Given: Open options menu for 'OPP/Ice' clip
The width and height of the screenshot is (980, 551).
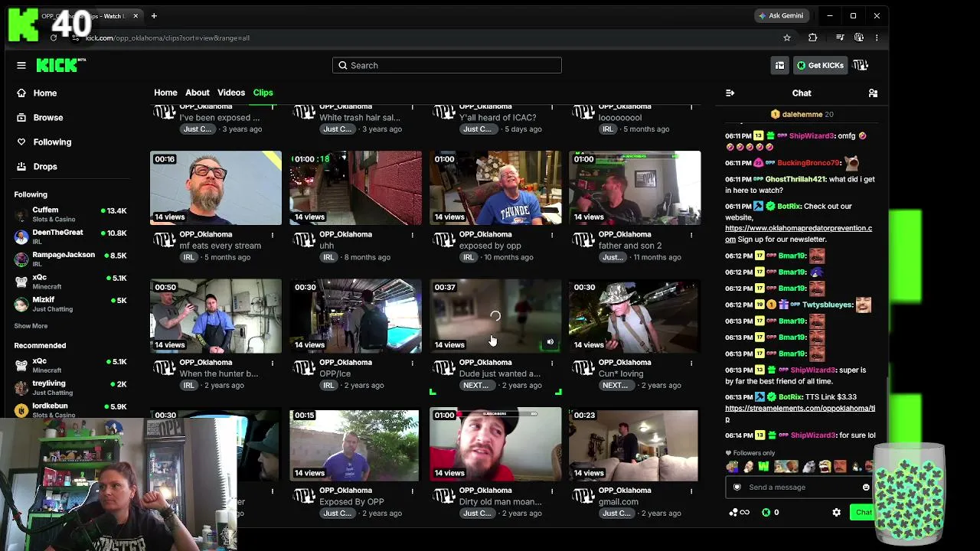Looking at the screenshot, I should (x=412, y=363).
